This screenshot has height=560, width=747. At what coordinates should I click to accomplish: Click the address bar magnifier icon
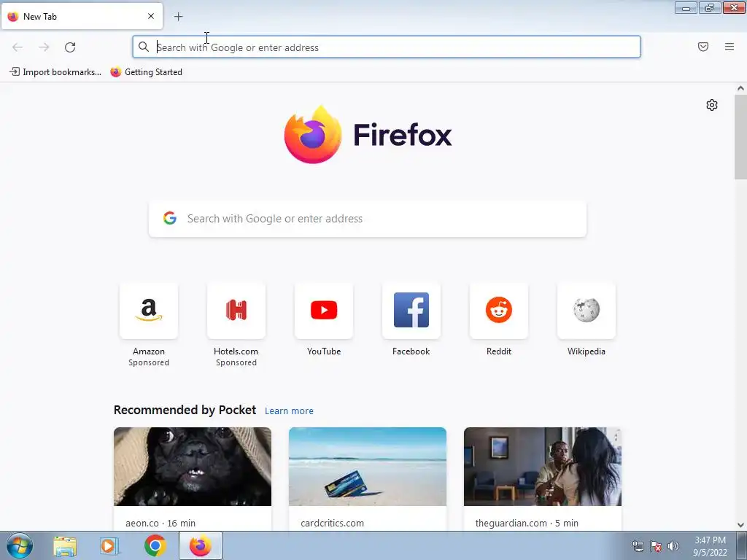point(144,47)
